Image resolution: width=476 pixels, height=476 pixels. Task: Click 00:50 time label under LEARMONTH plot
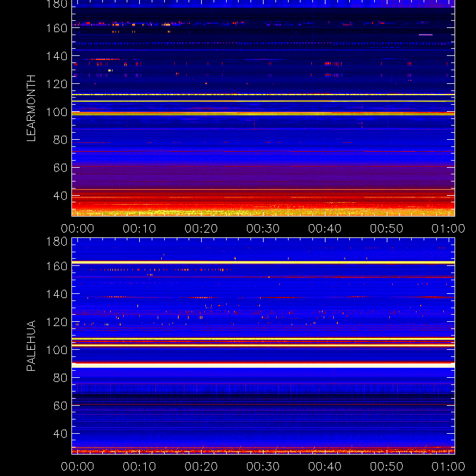[x=387, y=228]
